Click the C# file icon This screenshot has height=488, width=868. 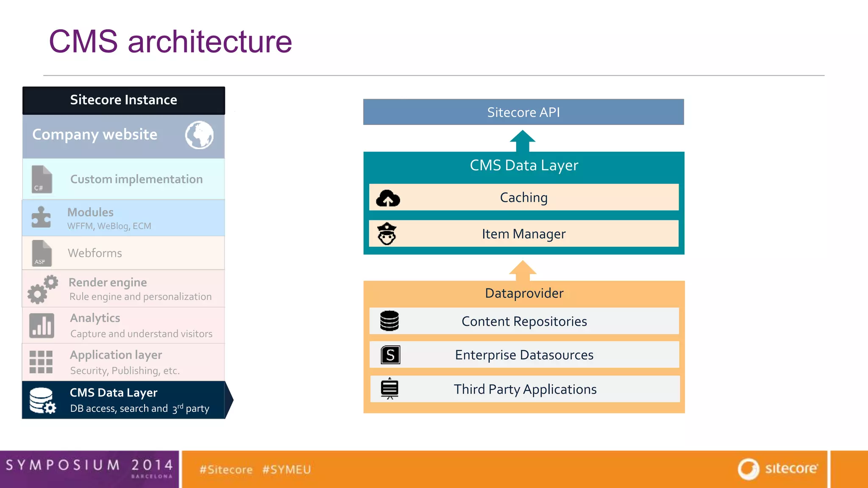pyautogui.click(x=42, y=179)
